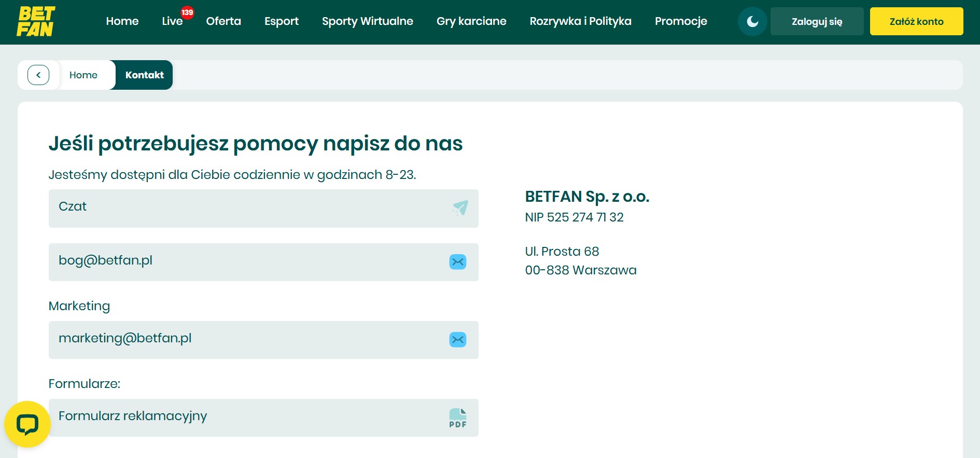Viewport: 980px width, 458px height.
Task: Open the Home menu item
Action: coord(122,21)
